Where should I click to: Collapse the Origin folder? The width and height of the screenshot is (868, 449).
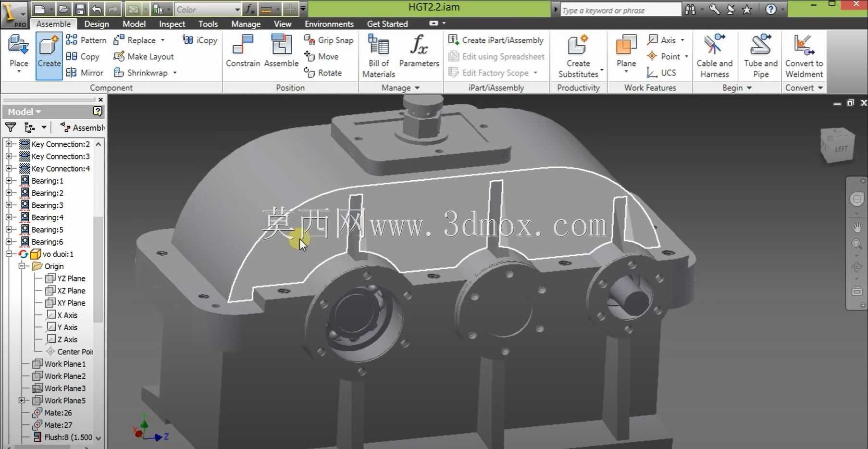[22, 266]
